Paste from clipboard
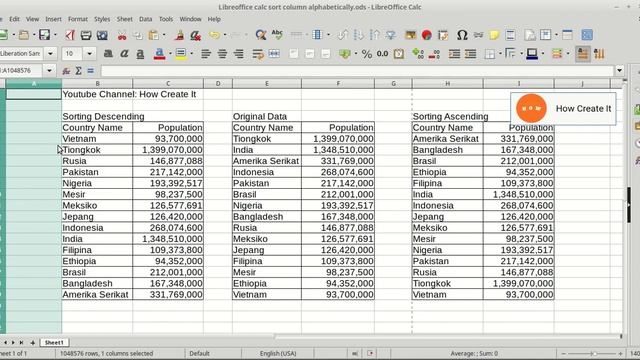Image resolution: width=640 pixels, height=360 pixels. [153, 35]
